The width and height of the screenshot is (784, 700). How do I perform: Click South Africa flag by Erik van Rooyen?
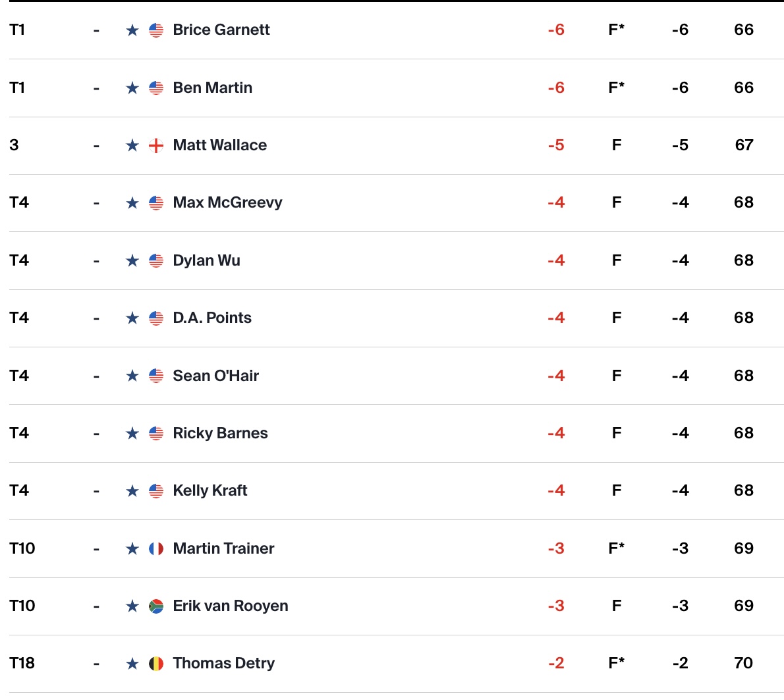click(156, 606)
